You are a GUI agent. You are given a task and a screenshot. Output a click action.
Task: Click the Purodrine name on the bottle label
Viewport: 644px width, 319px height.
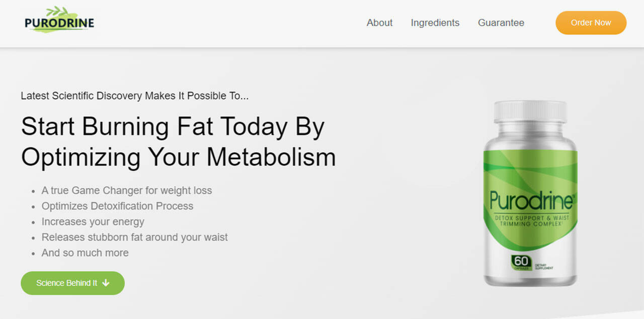[531, 200]
